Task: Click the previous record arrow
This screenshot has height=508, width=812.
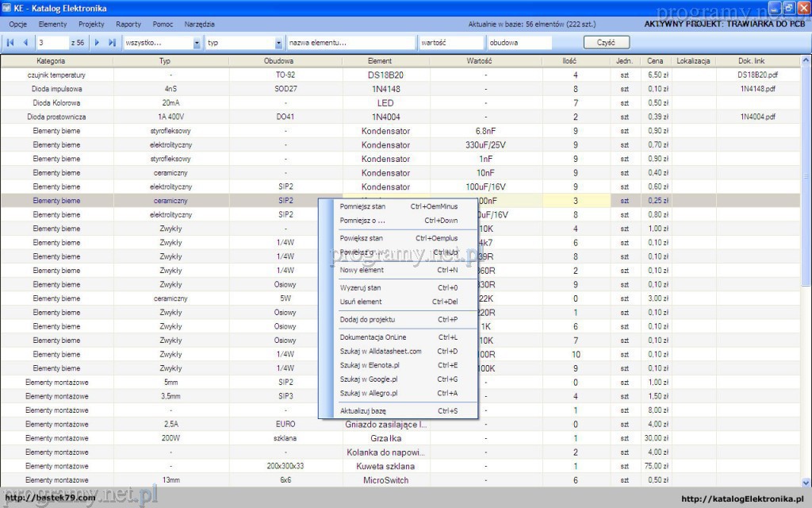Action: (x=25, y=42)
